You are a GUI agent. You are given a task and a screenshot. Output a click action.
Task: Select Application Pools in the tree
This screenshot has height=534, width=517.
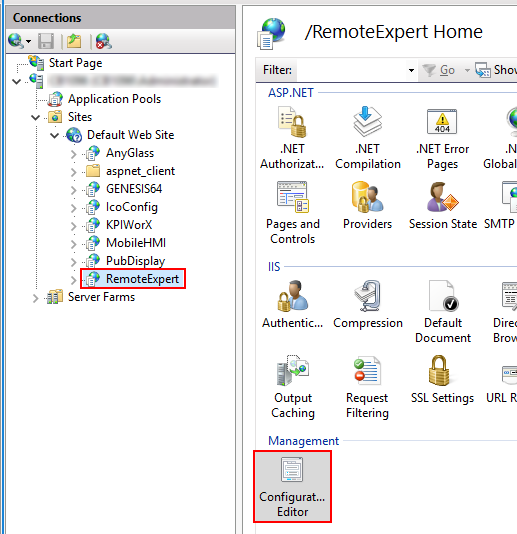coord(114,99)
